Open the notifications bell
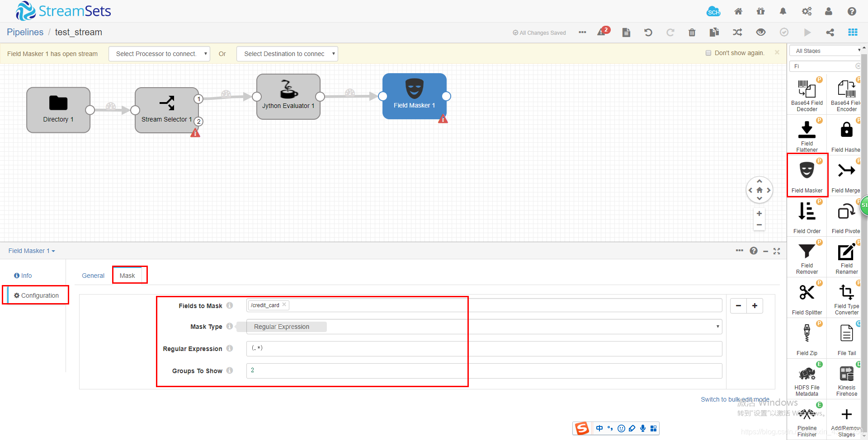This screenshot has height=440, width=868. click(783, 11)
